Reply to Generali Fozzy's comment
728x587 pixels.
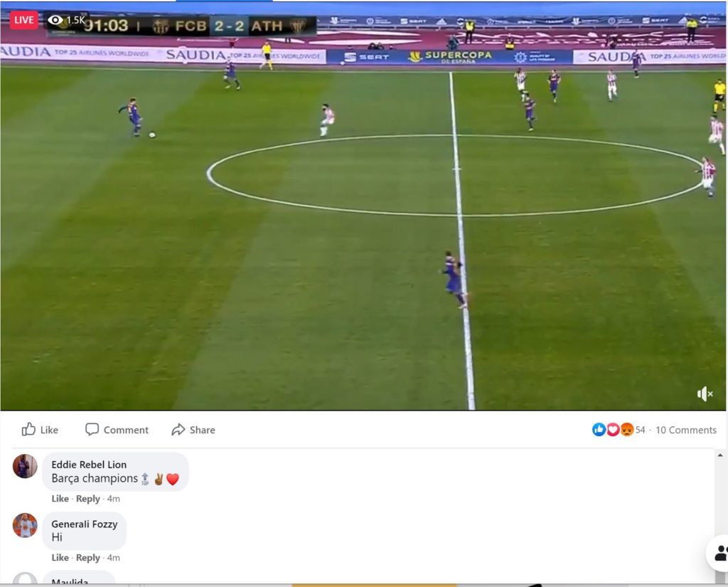point(87,558)
